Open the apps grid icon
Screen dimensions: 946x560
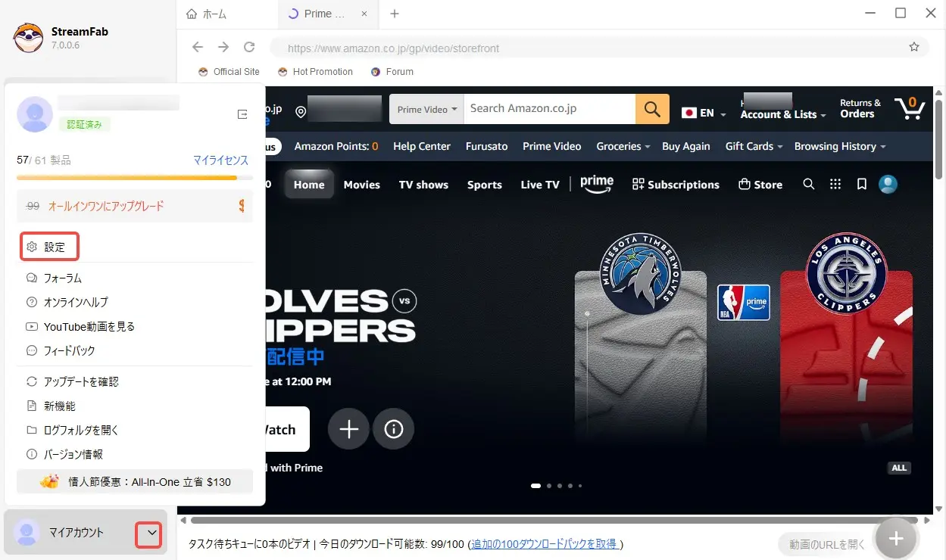point(835,184)
